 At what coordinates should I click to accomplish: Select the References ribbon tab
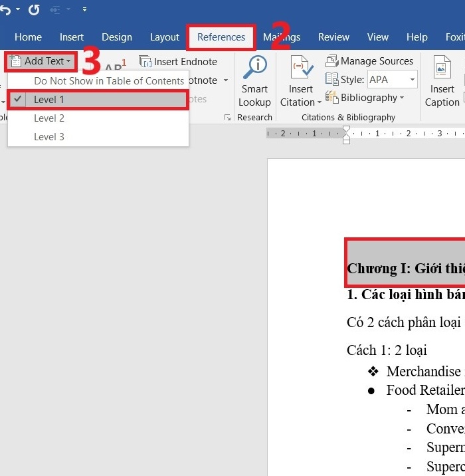click(x=221, y=37)
